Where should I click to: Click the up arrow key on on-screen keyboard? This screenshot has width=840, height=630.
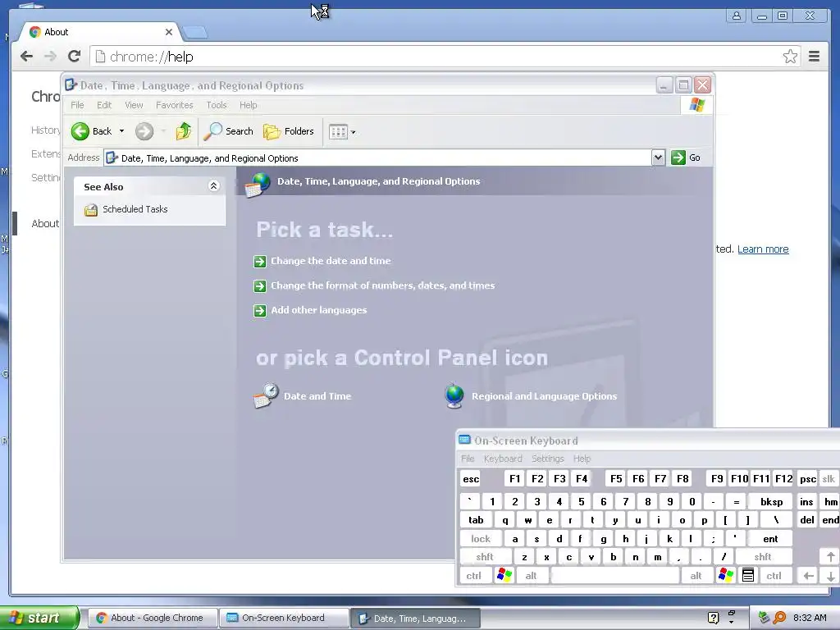pos(830,557)
